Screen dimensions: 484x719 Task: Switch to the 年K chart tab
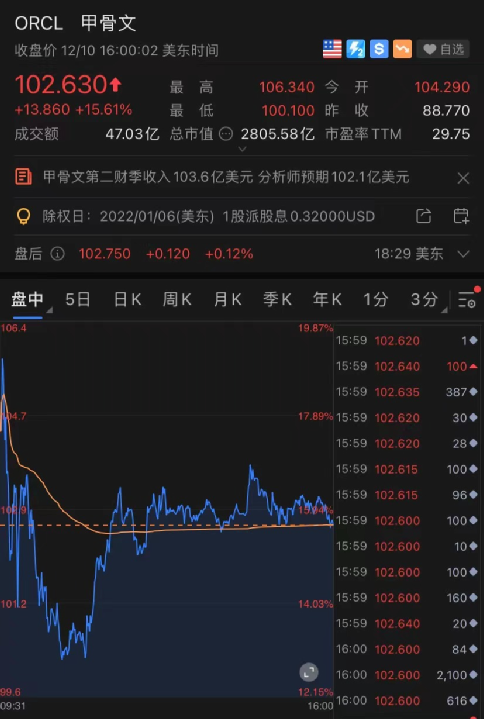[327, 300]
